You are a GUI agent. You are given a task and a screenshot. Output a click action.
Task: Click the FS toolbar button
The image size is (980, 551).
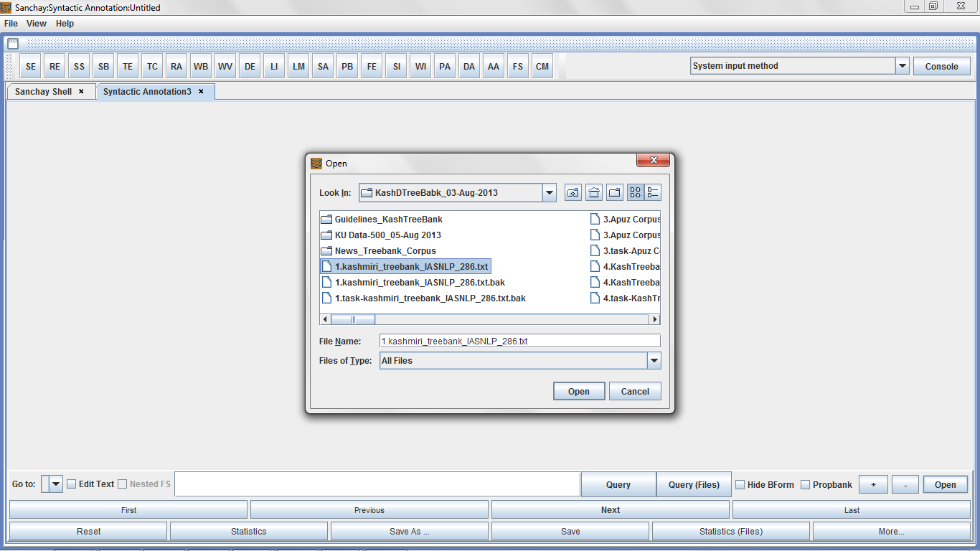tap(518, 67)
